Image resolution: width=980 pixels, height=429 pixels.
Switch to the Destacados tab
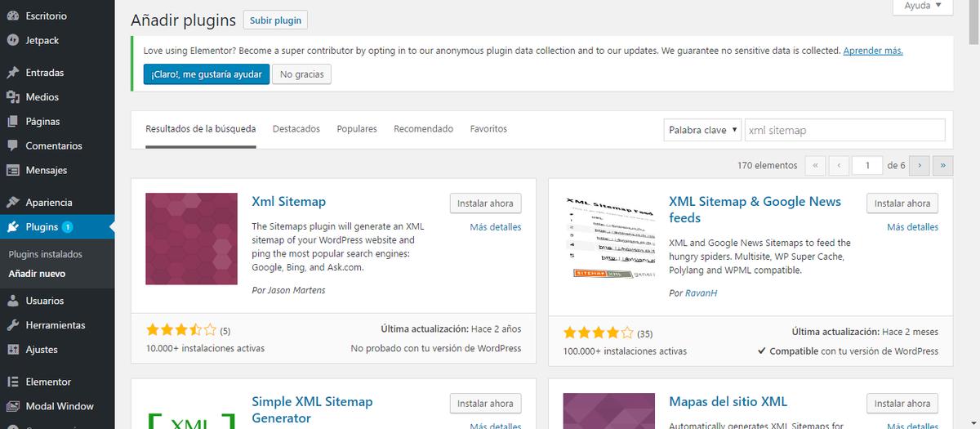296,129
